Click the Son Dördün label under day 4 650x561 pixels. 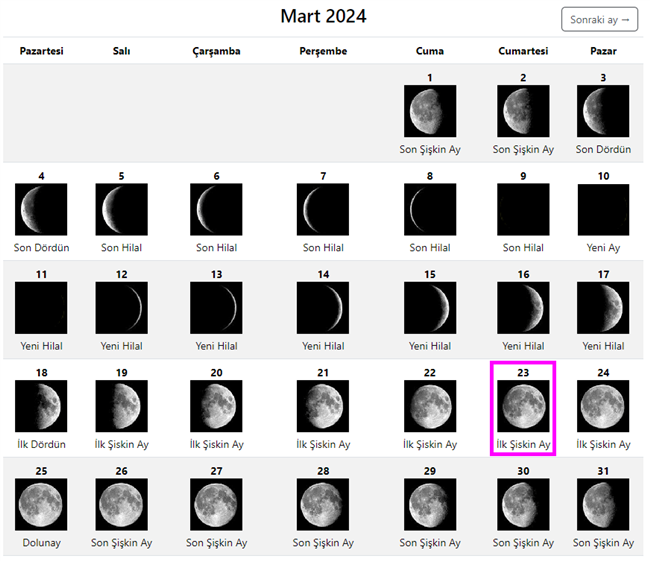click(41, 248)
